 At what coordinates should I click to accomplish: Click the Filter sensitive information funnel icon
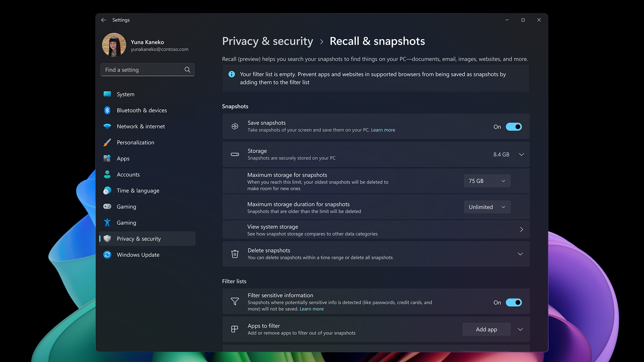click(x=235, y=302)
